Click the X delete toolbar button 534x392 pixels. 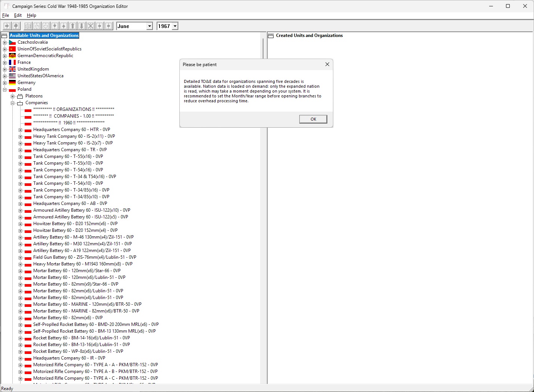(91, 26)
